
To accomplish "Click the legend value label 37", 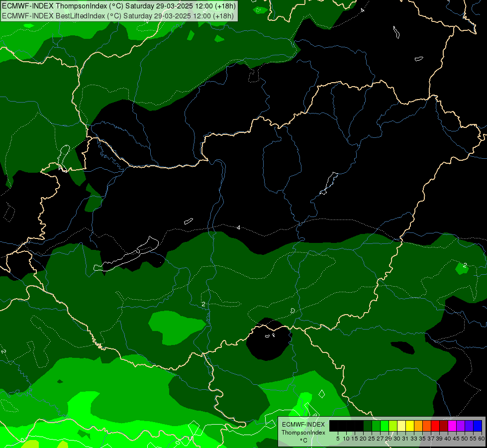I will 431,439.
